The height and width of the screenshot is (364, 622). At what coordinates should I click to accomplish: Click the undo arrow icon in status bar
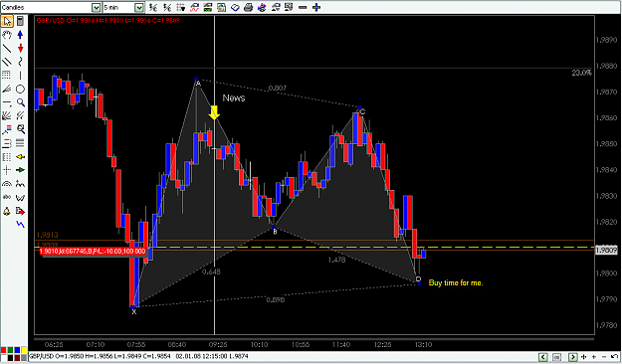[614, 357]
